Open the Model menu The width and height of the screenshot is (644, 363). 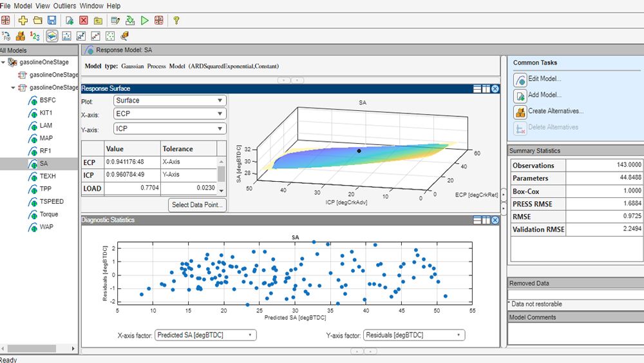[x=23, y=6]
